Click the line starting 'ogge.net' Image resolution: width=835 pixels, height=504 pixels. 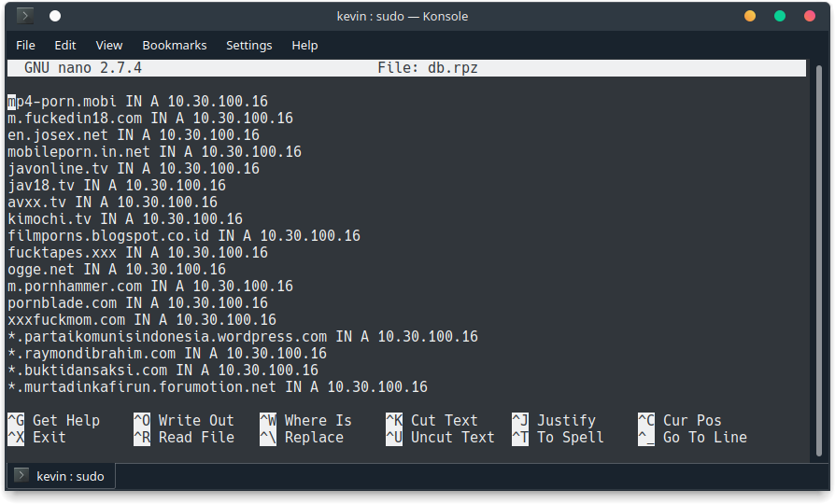(117, 270)
